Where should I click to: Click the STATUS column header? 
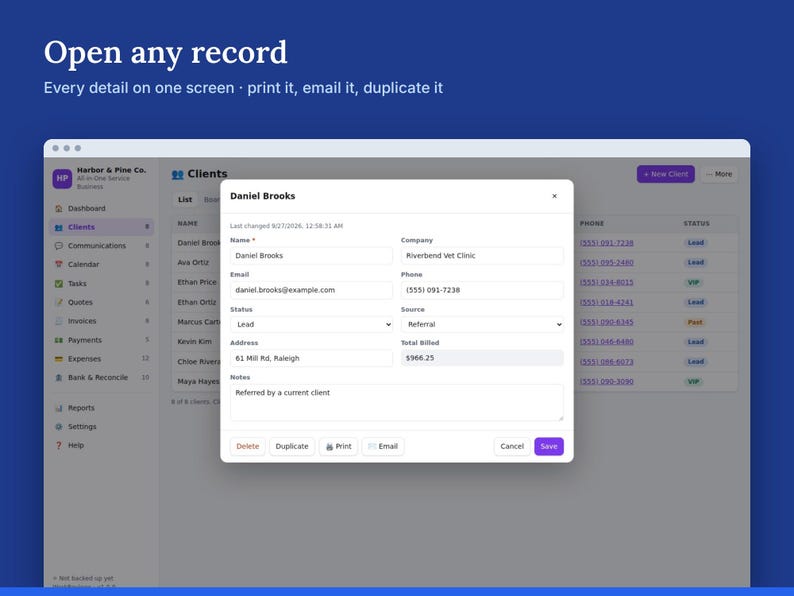pyautogui.click(x=696, y=223)
